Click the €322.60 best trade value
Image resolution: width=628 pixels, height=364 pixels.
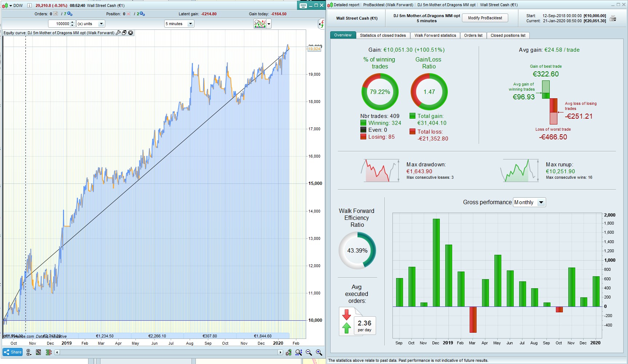546,74
